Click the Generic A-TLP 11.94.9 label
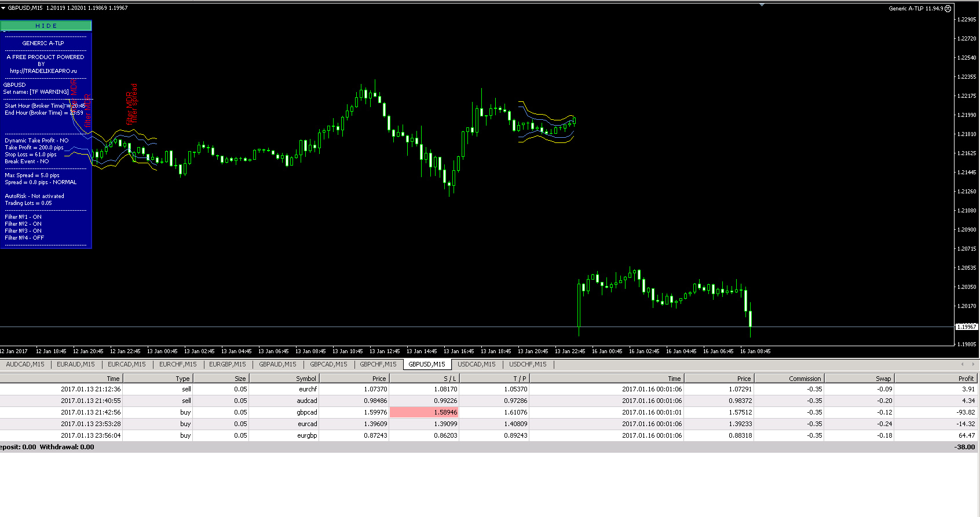The width and height of the screenshot is (980, 517). click(916, 9)
